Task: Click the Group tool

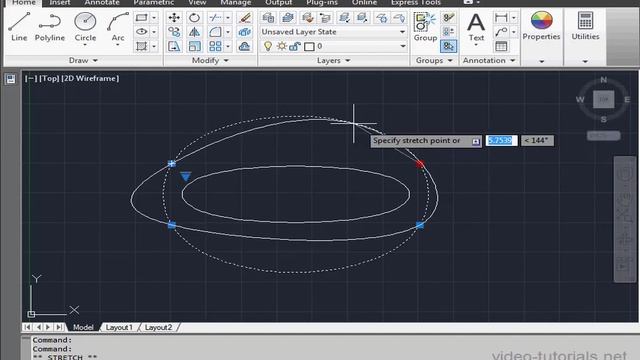Action: [425, 27]
